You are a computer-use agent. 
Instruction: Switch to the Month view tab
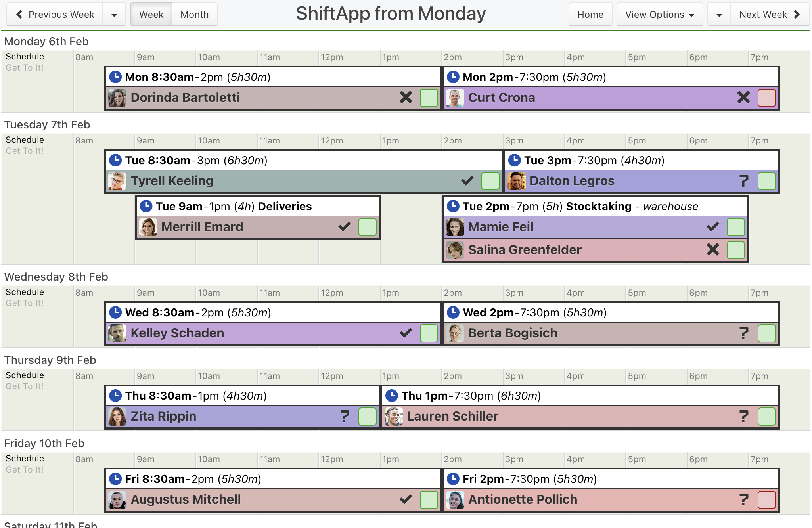coord(194,15)
